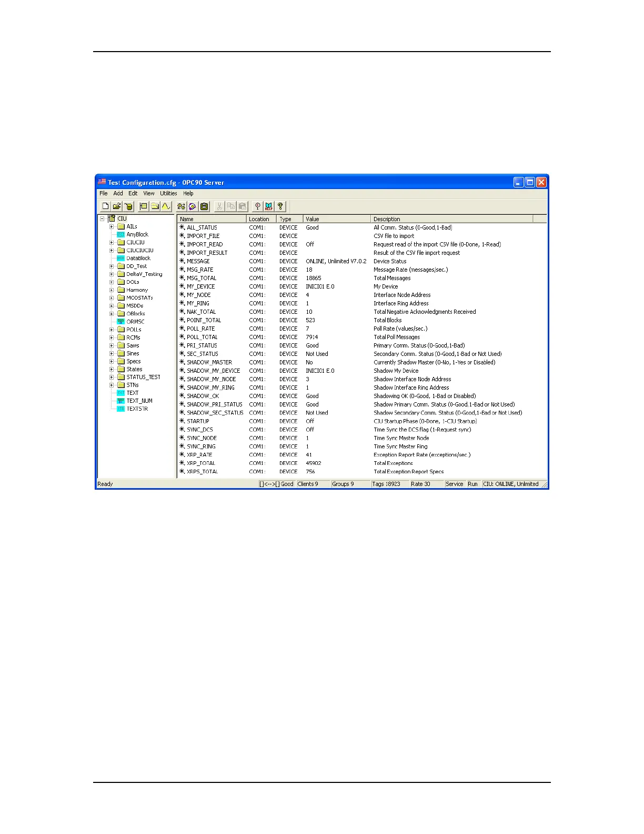
Task: Open the File menu
Action: [104, 193]
